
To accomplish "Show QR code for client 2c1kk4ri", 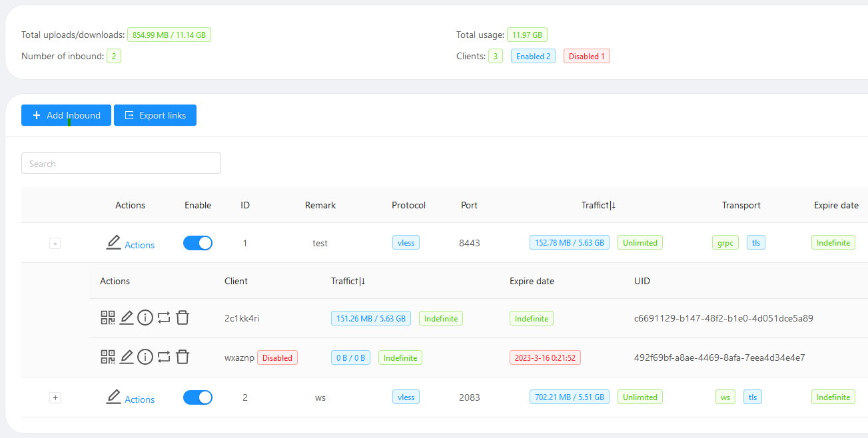I will (x=108, y=318).
